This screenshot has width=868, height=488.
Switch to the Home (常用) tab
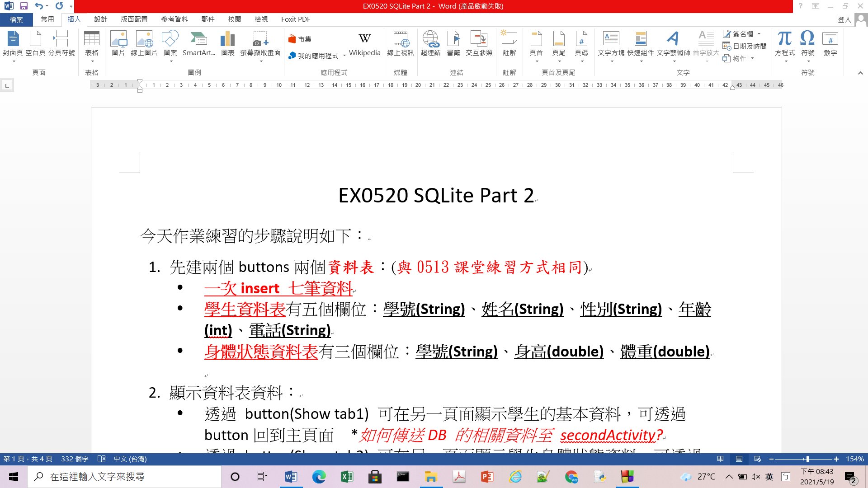pyautogui.click(x=47, y=19)
